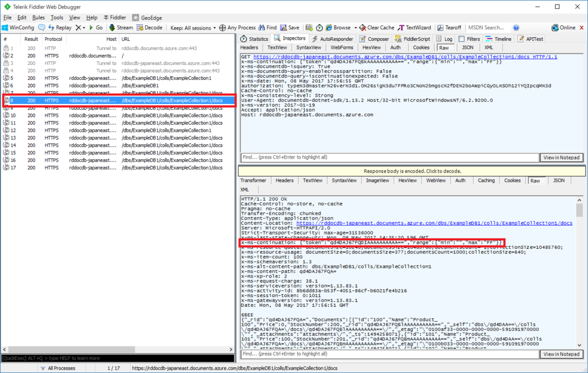
Task: Select the response Transformer tab
Action: click(x=253, y=180)
